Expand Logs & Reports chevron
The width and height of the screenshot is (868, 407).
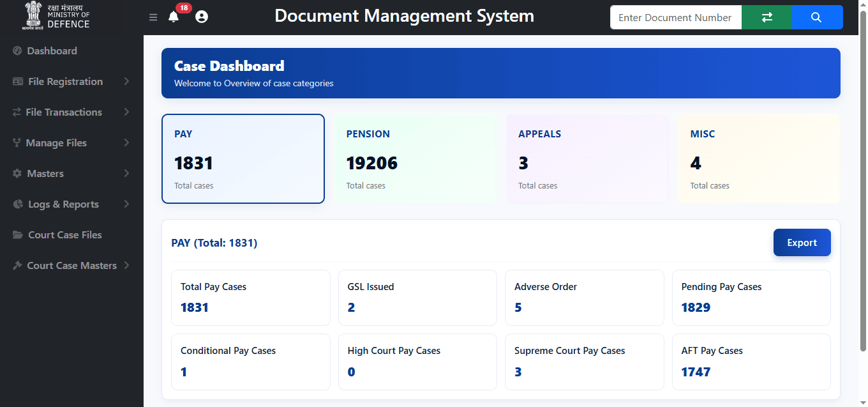tap(126, 204)
